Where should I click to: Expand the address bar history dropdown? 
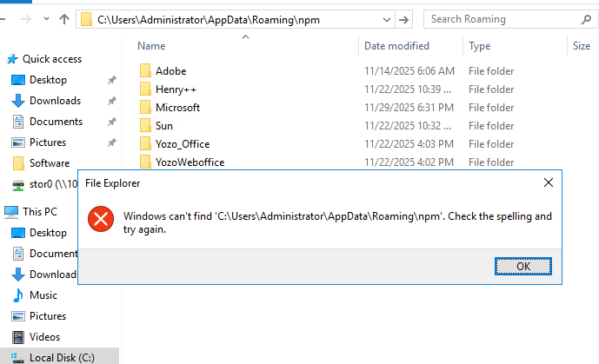(386, 19)
